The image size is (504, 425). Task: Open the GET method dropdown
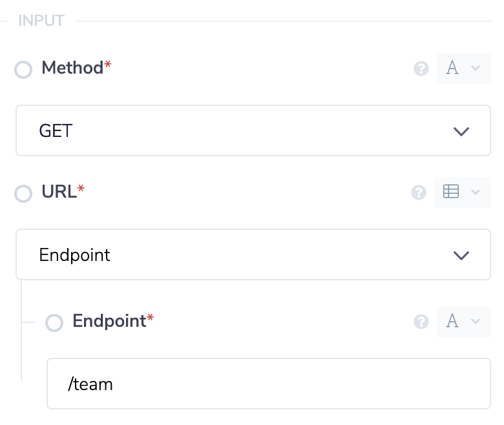tap(253, 131)
